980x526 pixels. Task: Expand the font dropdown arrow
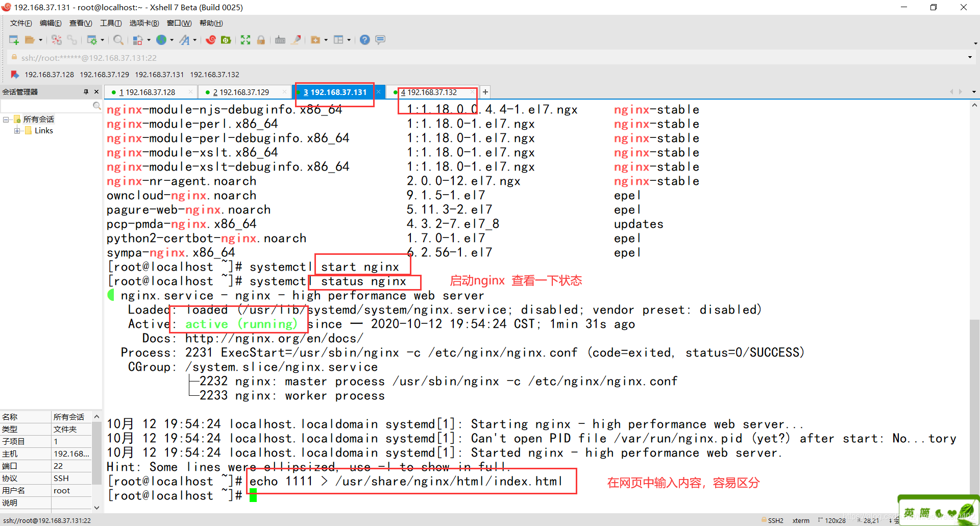195,40
